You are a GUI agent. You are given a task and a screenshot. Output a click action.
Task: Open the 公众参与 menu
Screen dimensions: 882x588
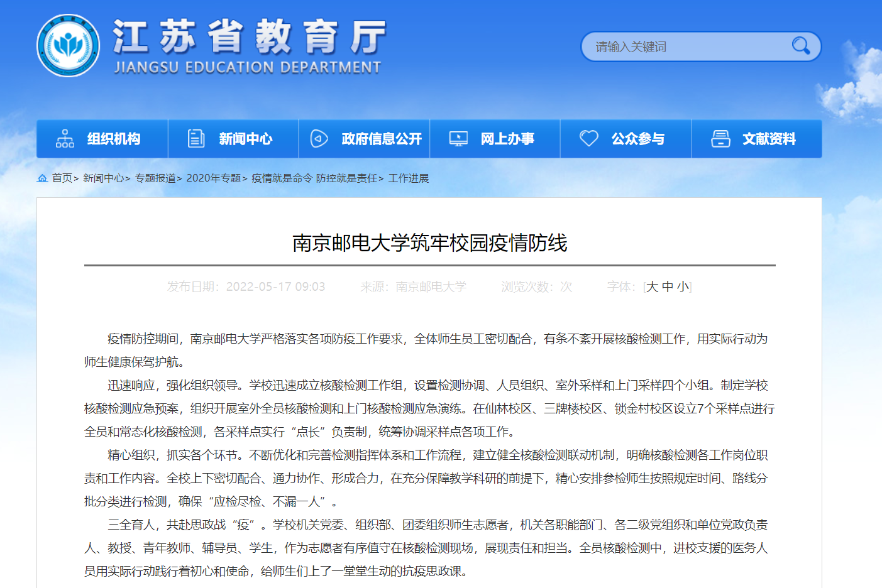(626, 139)
